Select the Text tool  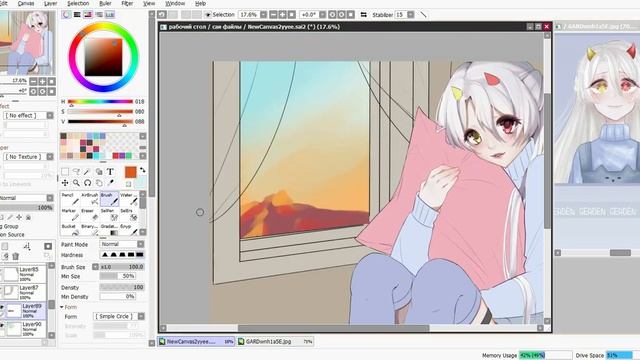coord(110,172)
